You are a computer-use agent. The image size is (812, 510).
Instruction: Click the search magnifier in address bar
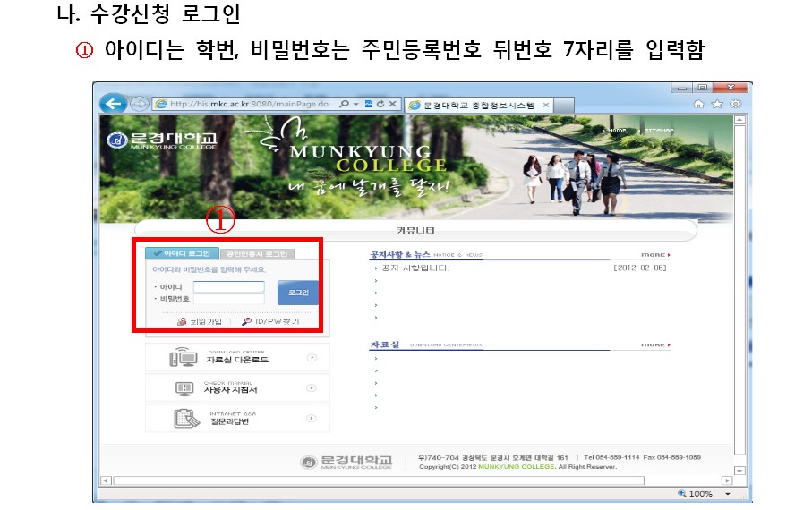coord(344,104)
